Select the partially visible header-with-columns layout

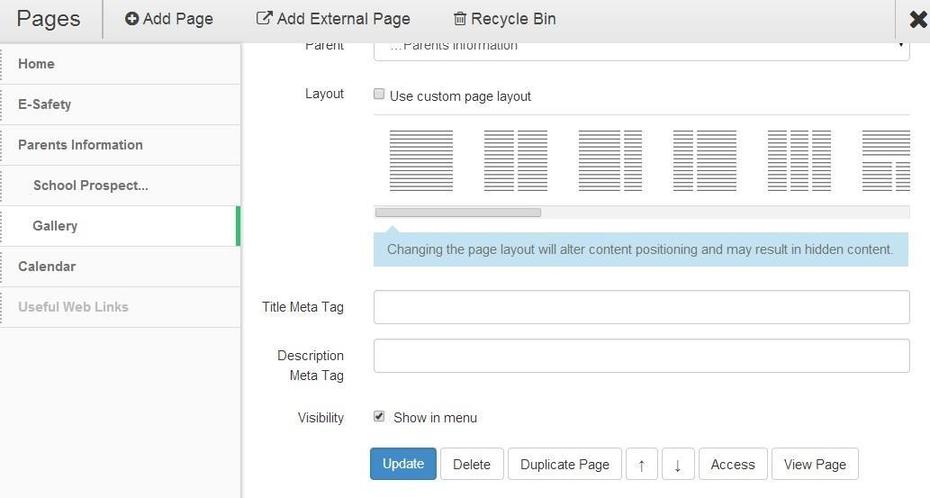pyautogui.click(x=886, y=161)
